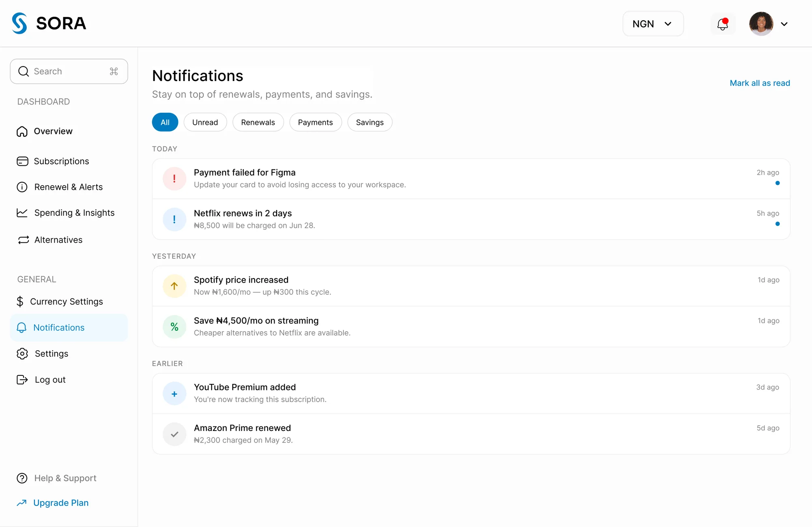Click YouTube Premium added notification title

pos(245,387)
